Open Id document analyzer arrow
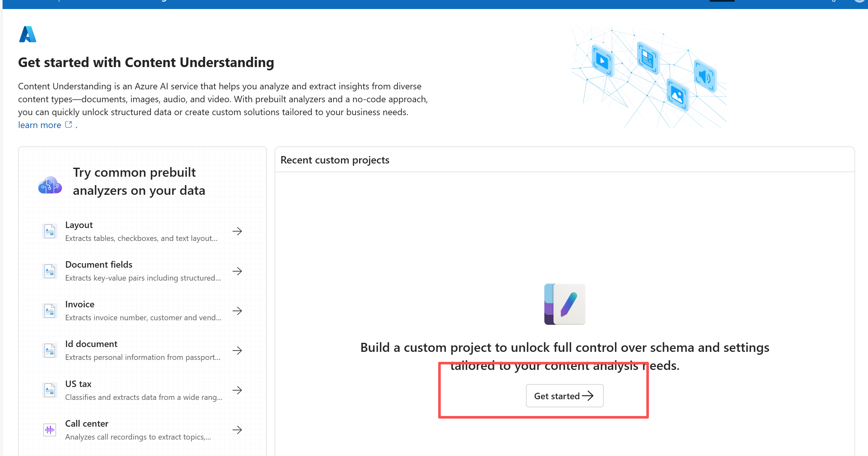The height and width of the screenshot is (456, 868). [x=237, y=351]
